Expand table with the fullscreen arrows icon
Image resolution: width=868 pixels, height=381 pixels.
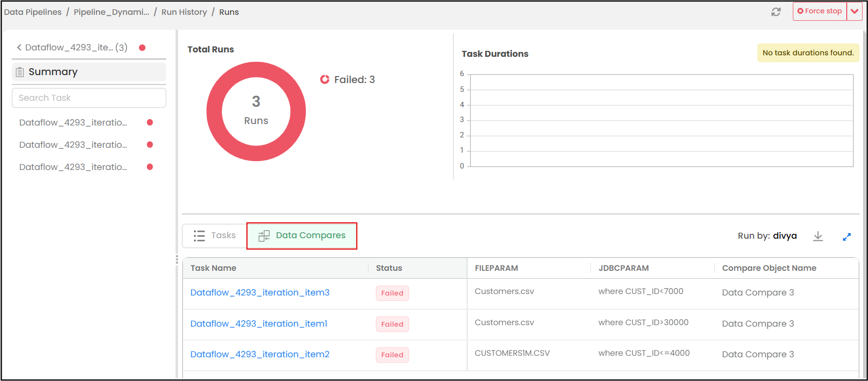(x=847, y=237)
